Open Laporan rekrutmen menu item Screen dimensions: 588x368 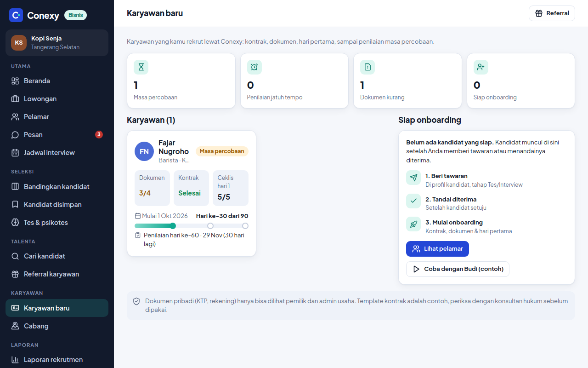[x=57, y=360]
